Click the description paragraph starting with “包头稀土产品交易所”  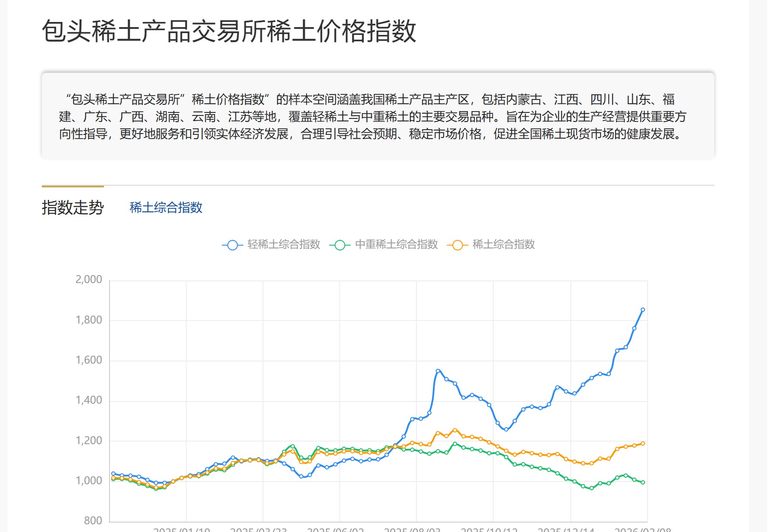[x=373, y=117]
